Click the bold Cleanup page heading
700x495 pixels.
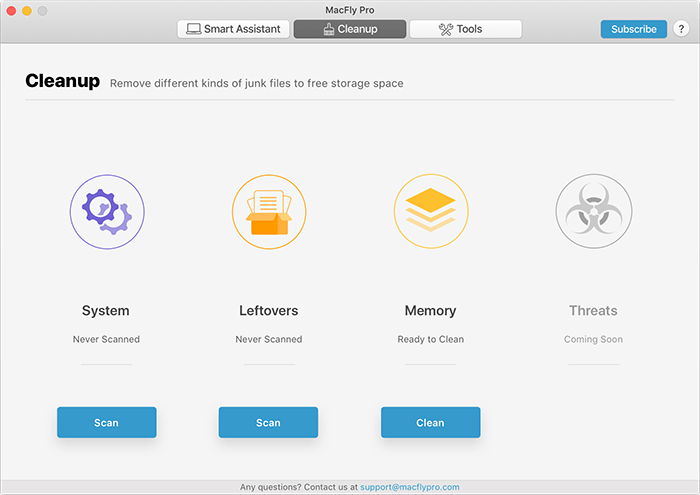(62, 81)
